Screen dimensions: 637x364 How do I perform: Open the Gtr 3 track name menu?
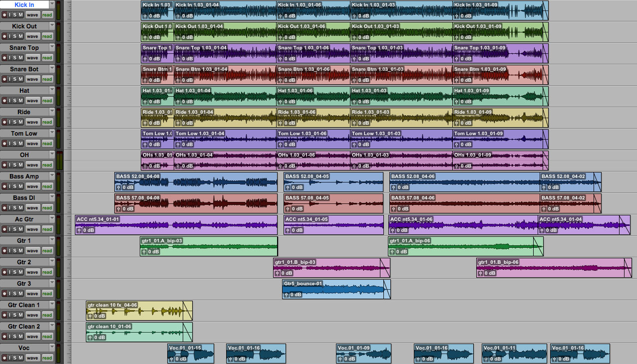[51, 283]
